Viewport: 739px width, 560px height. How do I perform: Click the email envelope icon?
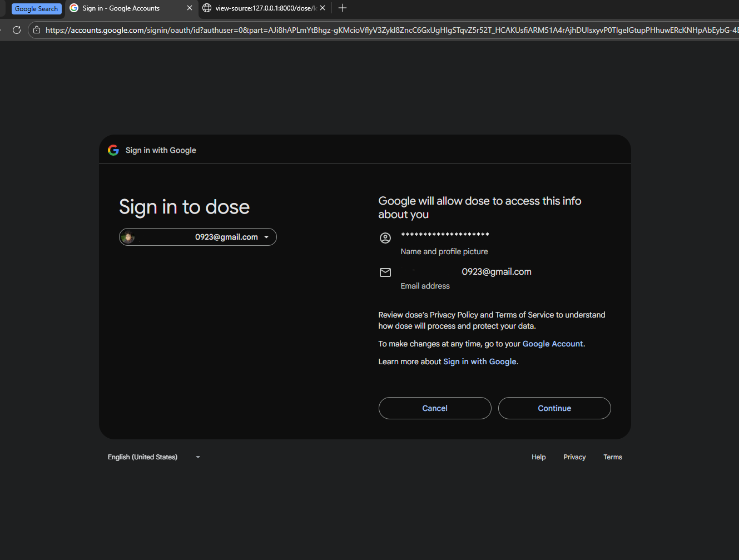tap(385, 272)
